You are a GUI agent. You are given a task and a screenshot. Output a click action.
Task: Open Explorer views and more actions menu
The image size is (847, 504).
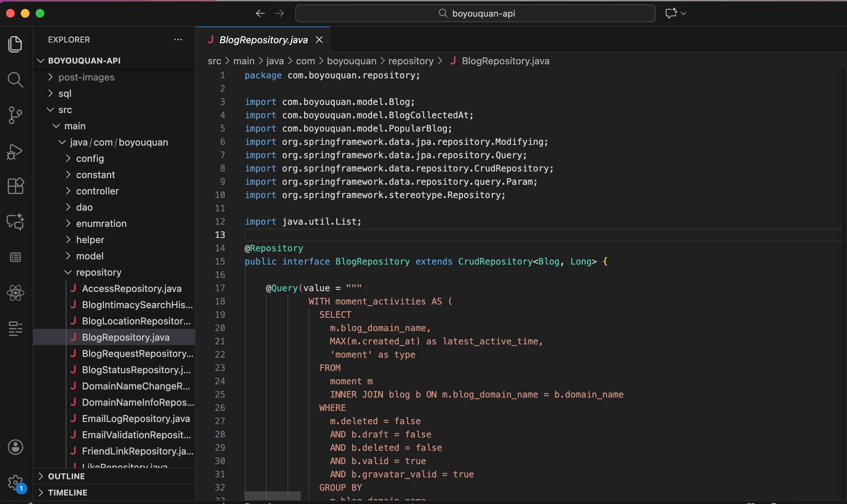click(x=178, y=40)
